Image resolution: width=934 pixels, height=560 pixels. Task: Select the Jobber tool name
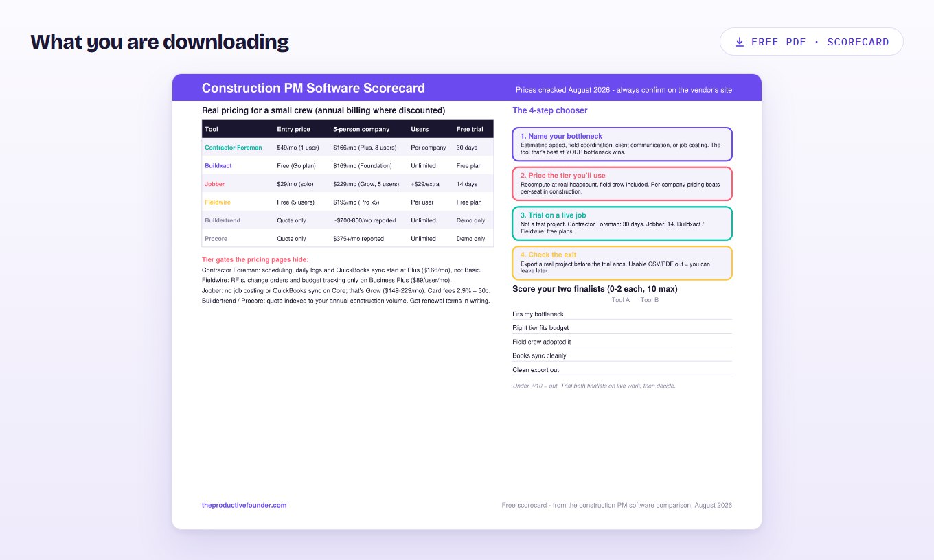click(214, 184)
